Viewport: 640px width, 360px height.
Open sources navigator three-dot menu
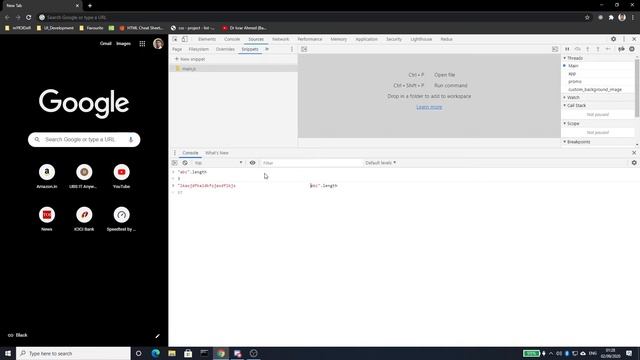(292, 49)
